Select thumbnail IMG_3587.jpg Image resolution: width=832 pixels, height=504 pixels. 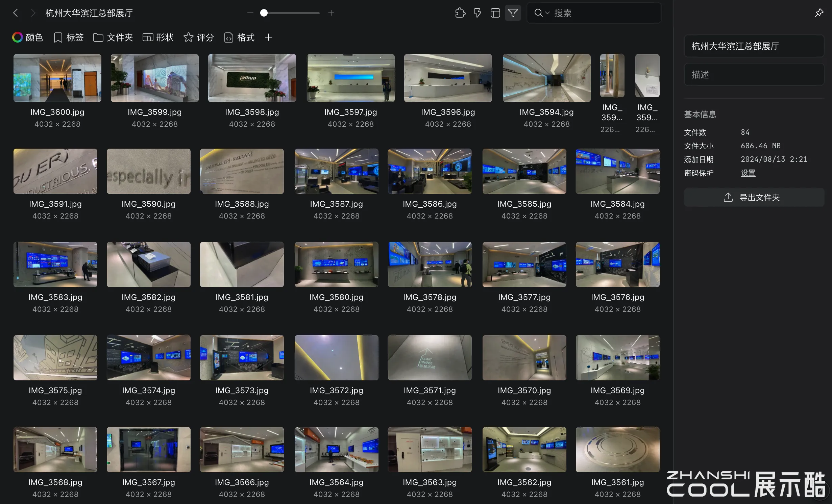(337, 171)
